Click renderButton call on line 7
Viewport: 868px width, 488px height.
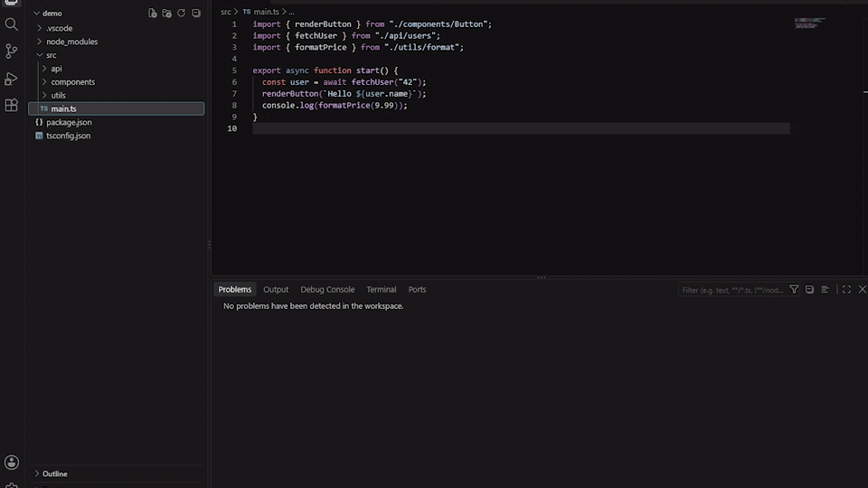[290, 94]
